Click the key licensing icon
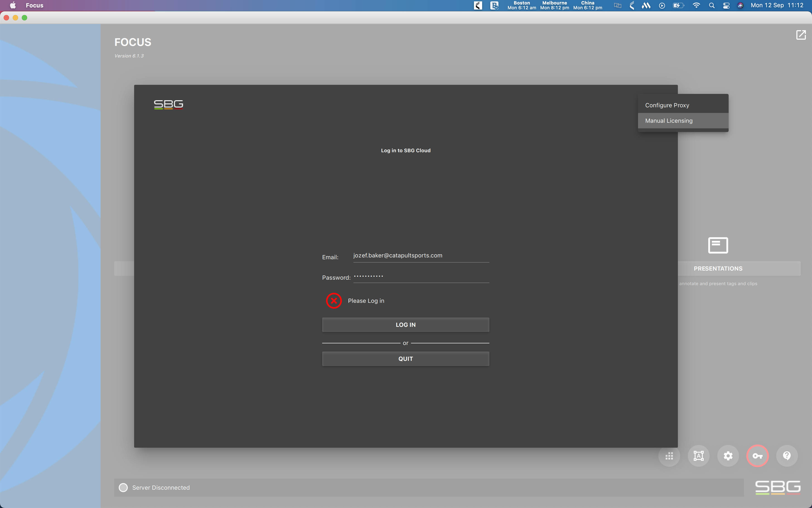The image size is (812, 508). point(757,456)
